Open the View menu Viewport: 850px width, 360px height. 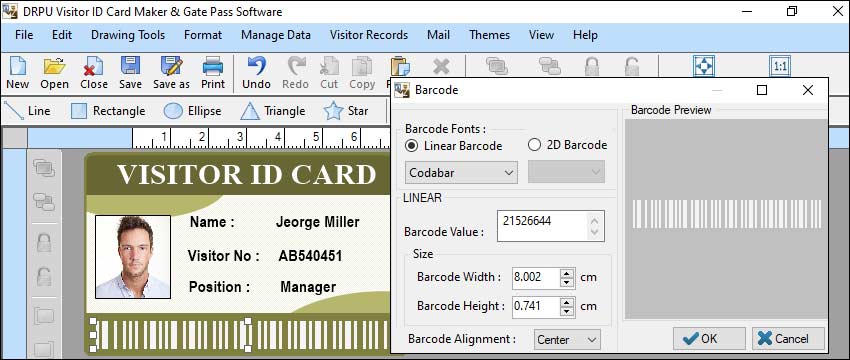pyautogui.click(x=541, y=35)
